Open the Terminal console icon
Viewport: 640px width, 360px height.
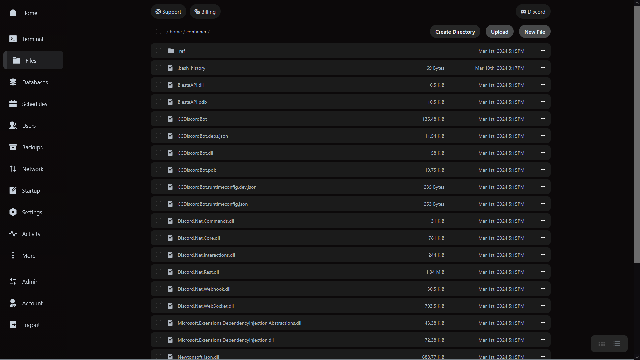13,39
